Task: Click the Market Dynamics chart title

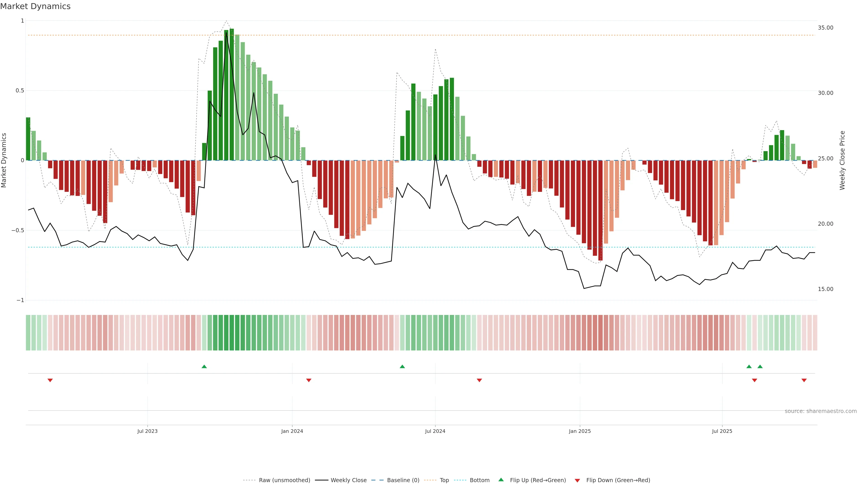Action: (x=35, y=6)
